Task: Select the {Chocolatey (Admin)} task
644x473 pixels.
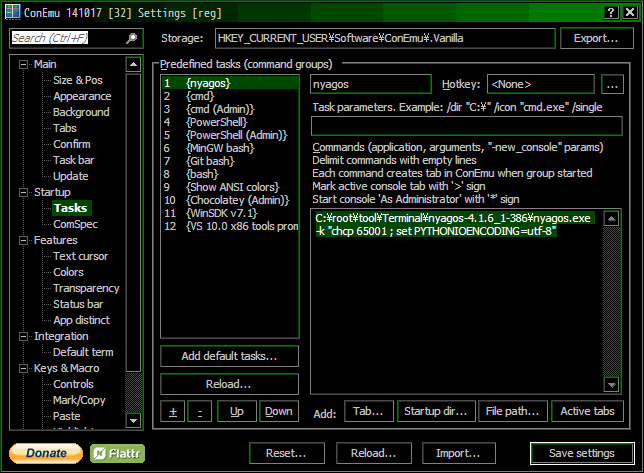Action: (x=230, y=200)
